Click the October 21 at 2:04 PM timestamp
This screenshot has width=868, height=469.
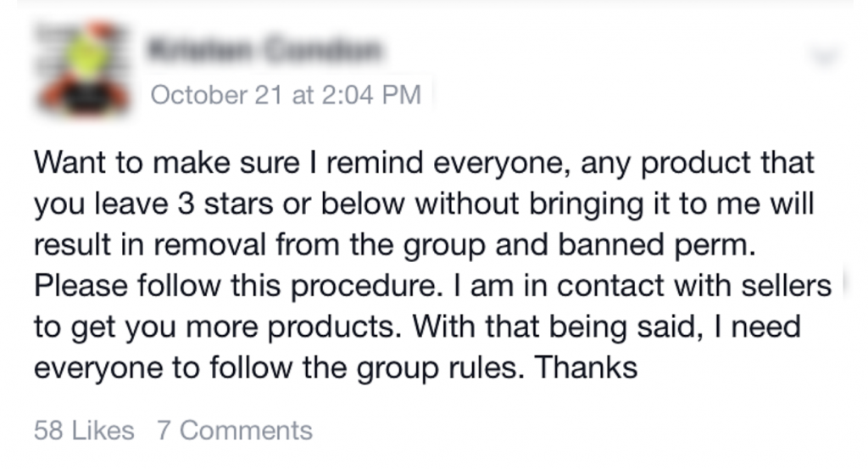(286, 94)
